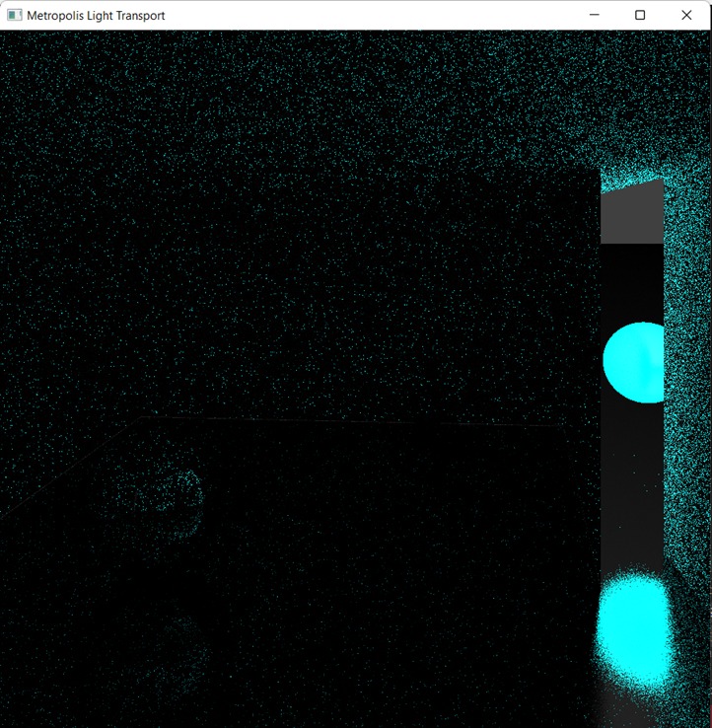This screenshot has height=728, width=712.
Task: Click the gray floor patch beneath the cyan glow
Action: pyautogui.click(x=631, y=708)
